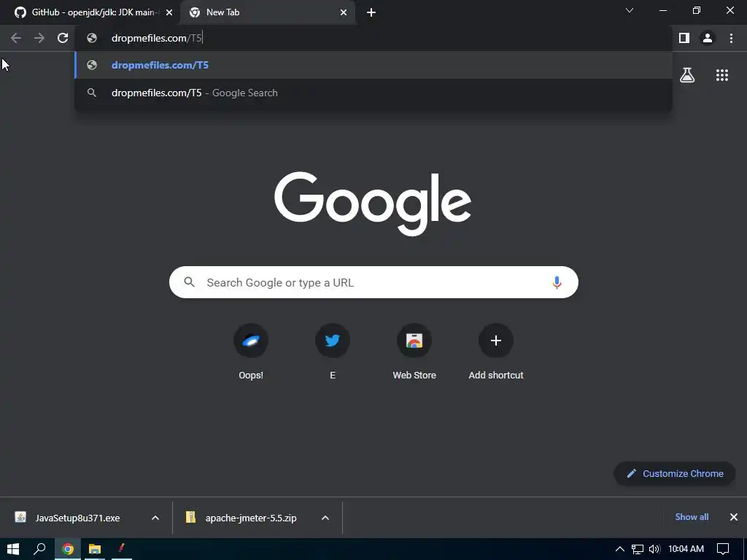The width and height of the screenshot is (747, 560).
Task: Expand options for apache-jmeter-5.5.zip download
Action: [325, 518]
